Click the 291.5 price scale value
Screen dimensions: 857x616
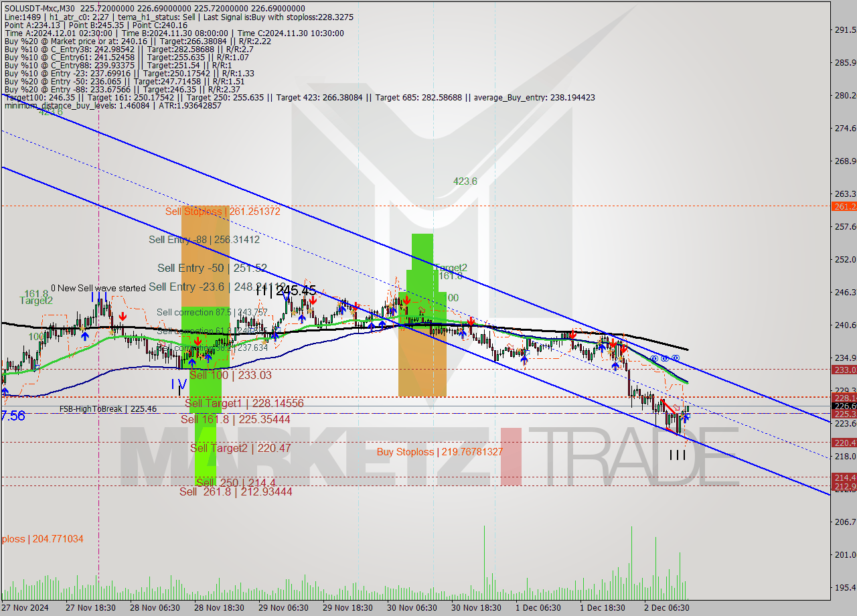click(845, 30)
